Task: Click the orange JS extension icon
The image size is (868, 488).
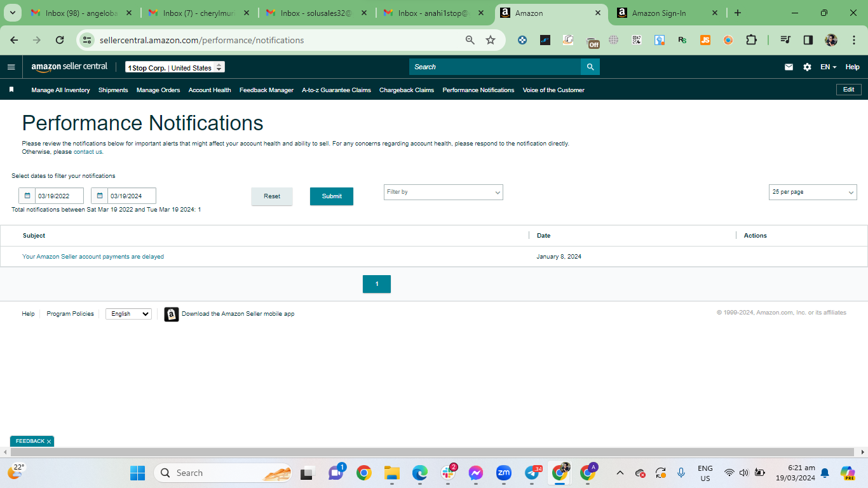Action: pyautogui.click(x=705, y=40)
